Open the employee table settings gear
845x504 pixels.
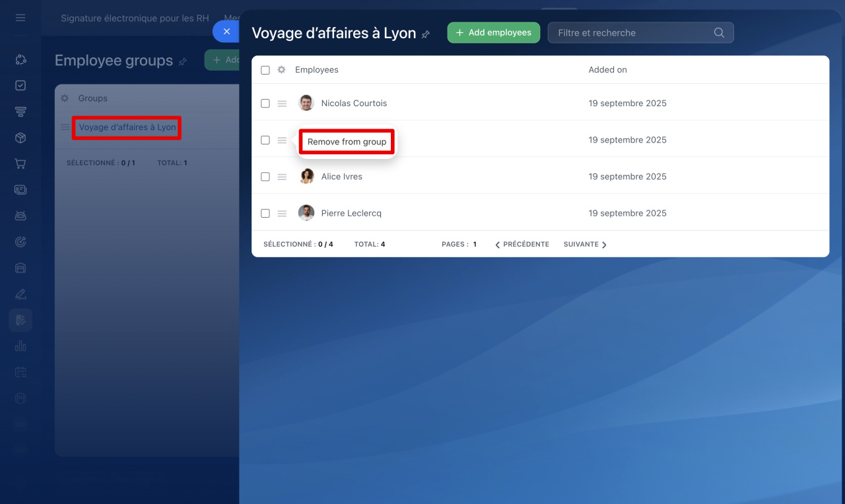click(281, 70)
